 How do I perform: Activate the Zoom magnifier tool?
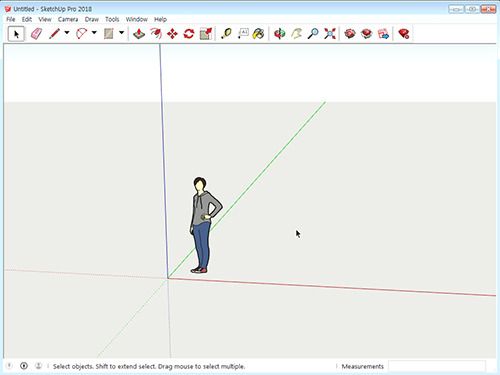(313, 34)
